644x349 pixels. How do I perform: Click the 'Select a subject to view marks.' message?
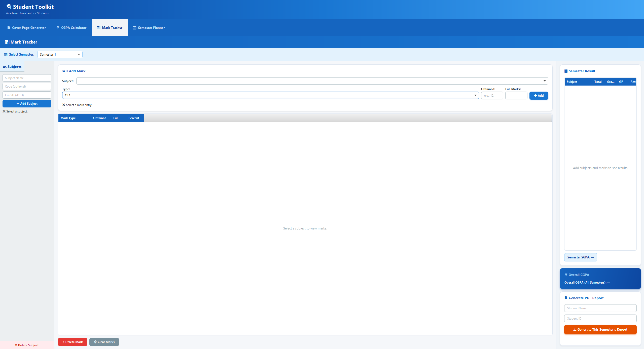(305, 228)
